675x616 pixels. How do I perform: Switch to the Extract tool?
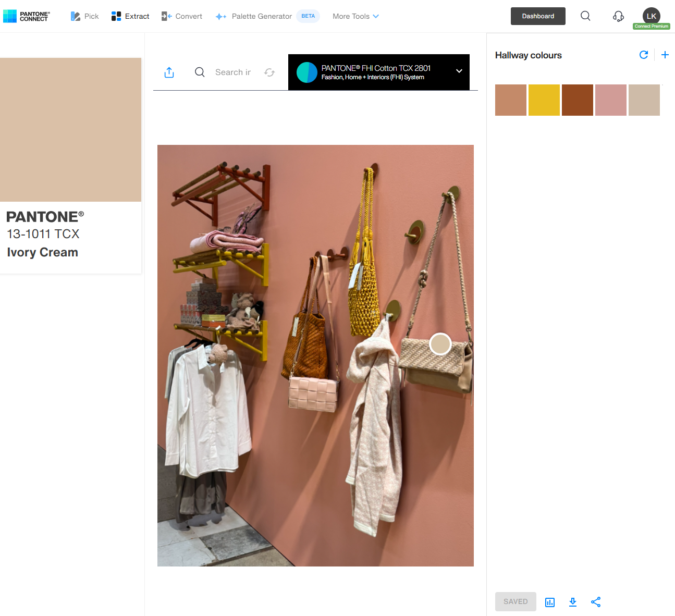point(130,16)
